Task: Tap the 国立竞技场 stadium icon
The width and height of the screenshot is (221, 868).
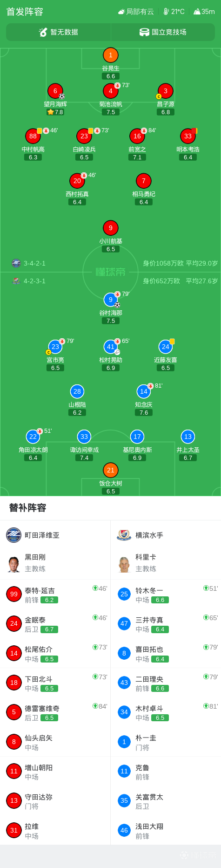Action: [x=144, y=32]
